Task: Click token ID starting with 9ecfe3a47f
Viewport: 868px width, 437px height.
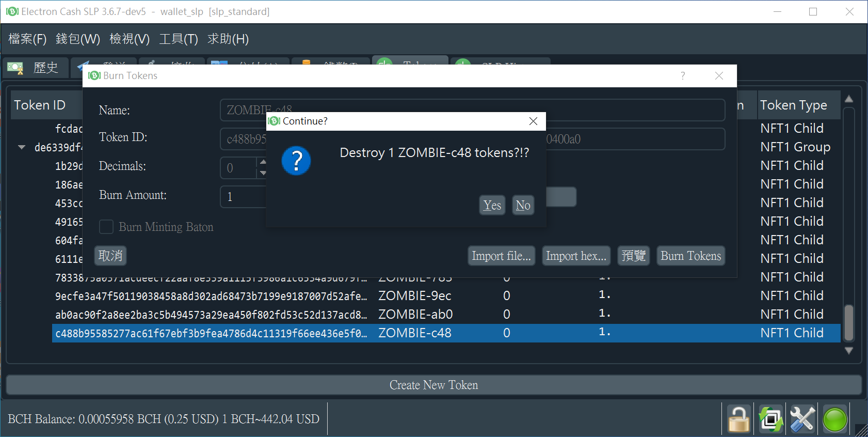Action: [x=212, y=296]
